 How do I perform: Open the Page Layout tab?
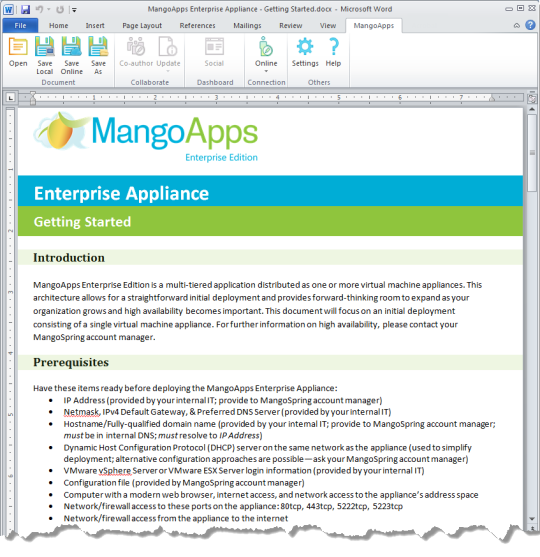pyautogui.click(x=142, y=26)
